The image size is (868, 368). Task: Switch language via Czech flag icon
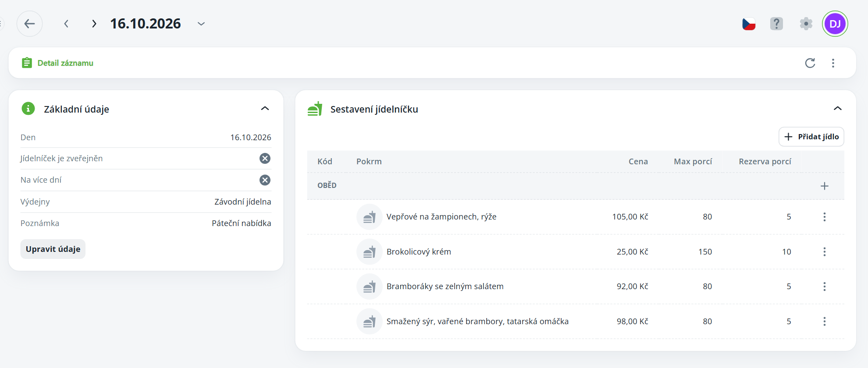(749, 24)
